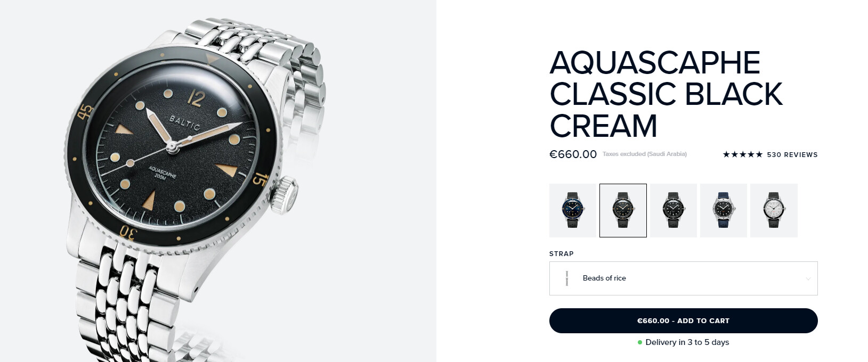Click the bracelet icon in strap dropdown
Viewport: 868px width, 362px height.
coord(567,278)
